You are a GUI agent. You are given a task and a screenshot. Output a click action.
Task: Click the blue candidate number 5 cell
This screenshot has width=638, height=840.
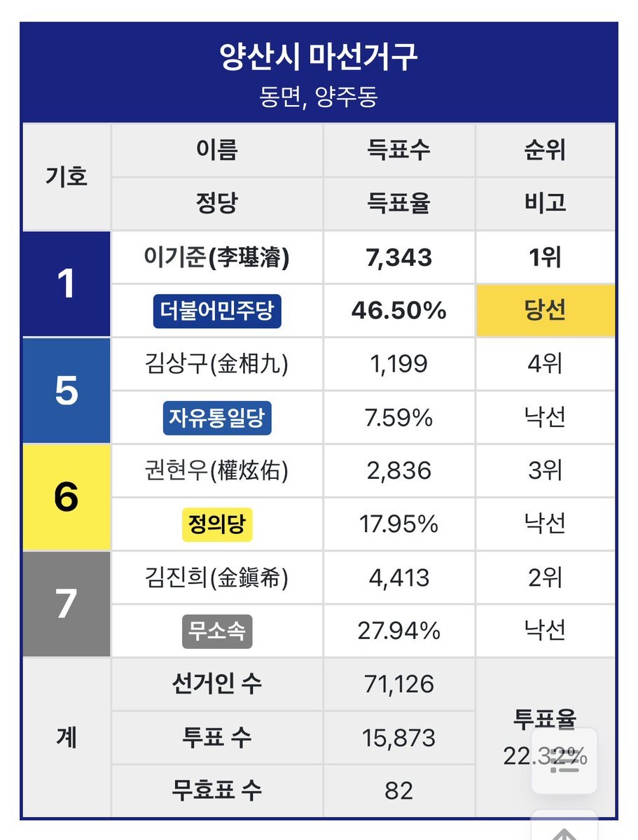point(67,391)
